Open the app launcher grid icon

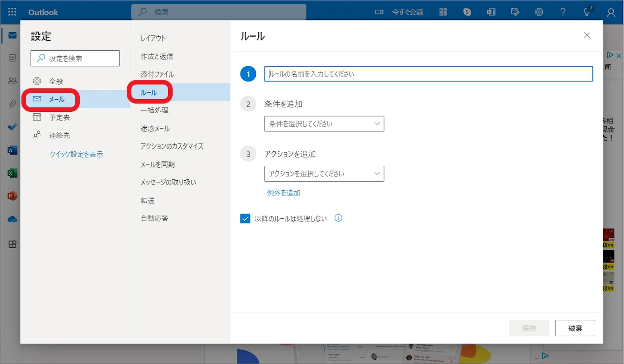tap(12, 12)
